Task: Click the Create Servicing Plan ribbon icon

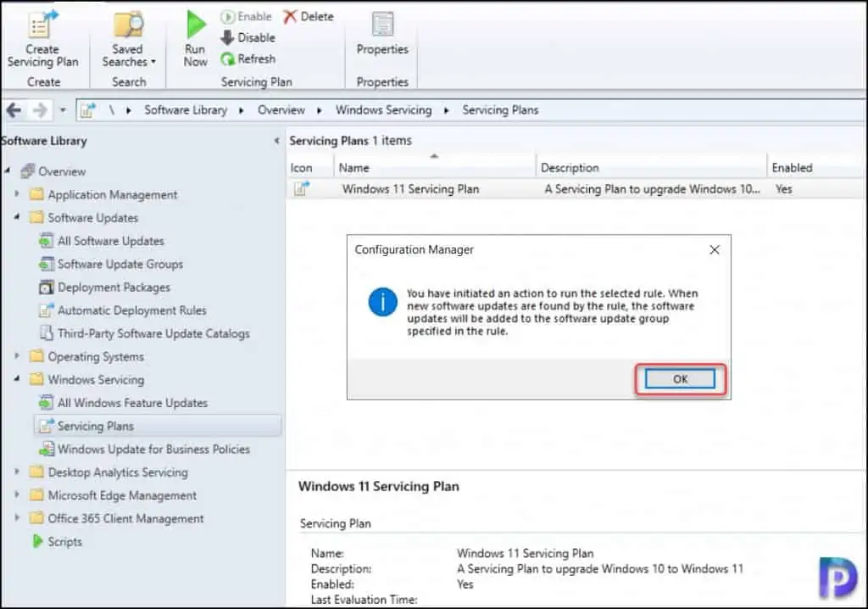Action: click(43, 25)
